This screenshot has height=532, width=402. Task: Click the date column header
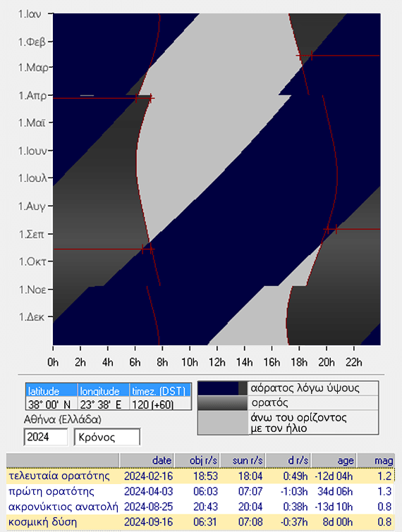147,460
